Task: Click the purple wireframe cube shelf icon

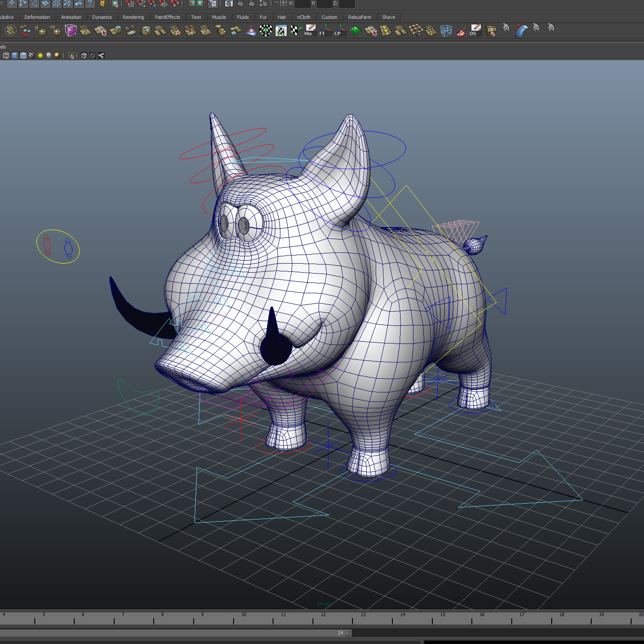Action: coord(70,30)
